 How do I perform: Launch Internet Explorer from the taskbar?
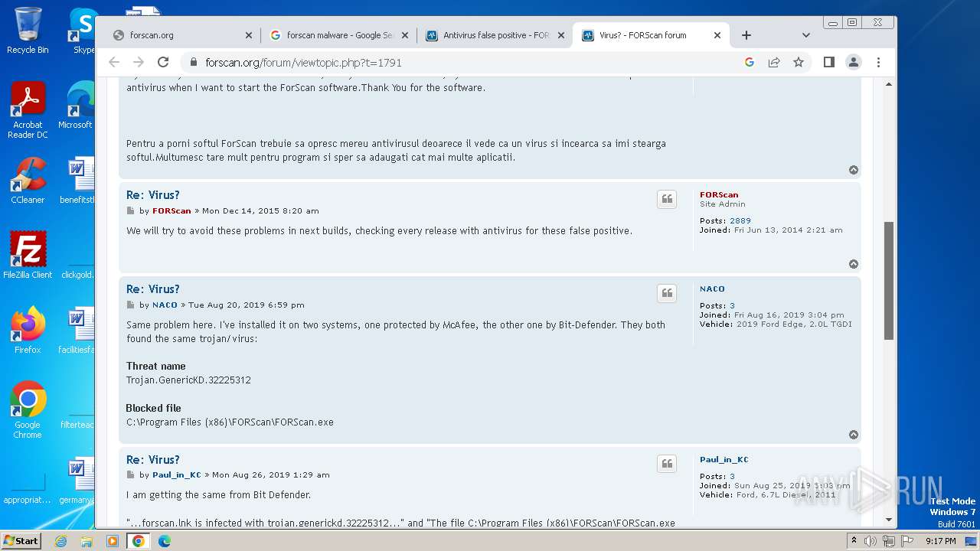(61, 541)
